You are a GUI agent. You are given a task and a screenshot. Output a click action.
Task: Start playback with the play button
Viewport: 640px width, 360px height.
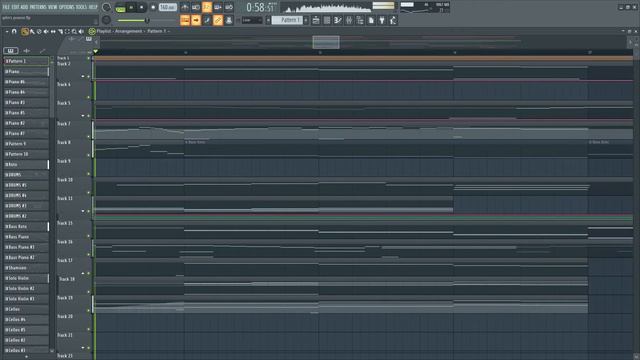tap(131, 7)
